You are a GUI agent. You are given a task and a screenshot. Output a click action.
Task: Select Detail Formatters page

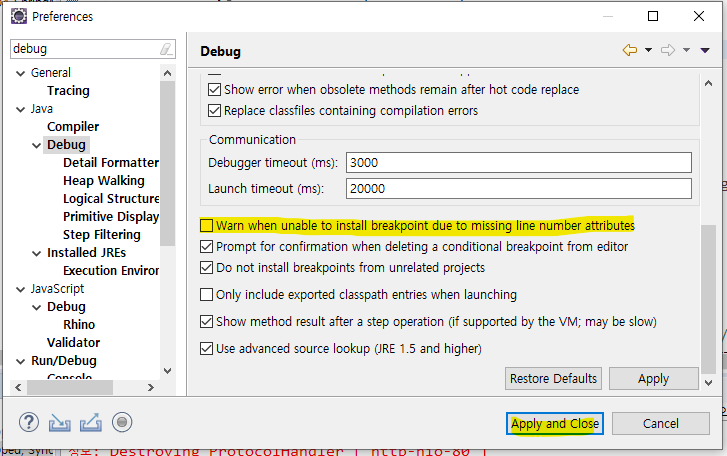(x=111, y=163)
